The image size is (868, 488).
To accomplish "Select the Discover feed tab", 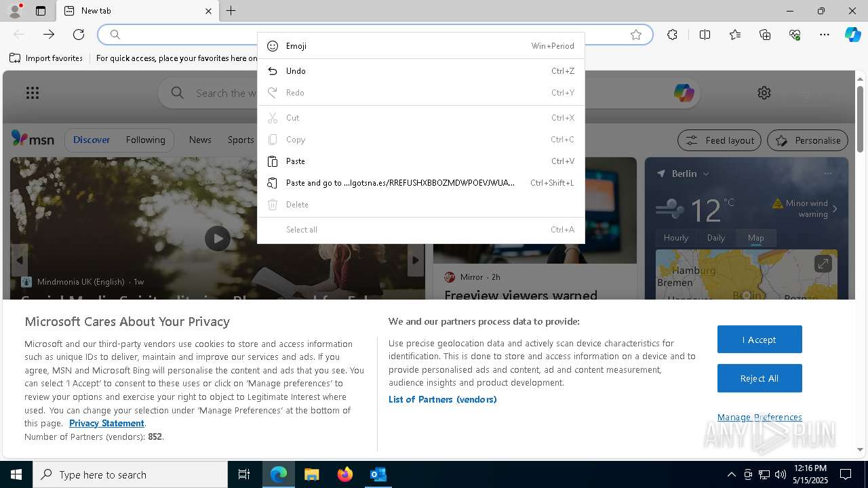I will (92, 140).
